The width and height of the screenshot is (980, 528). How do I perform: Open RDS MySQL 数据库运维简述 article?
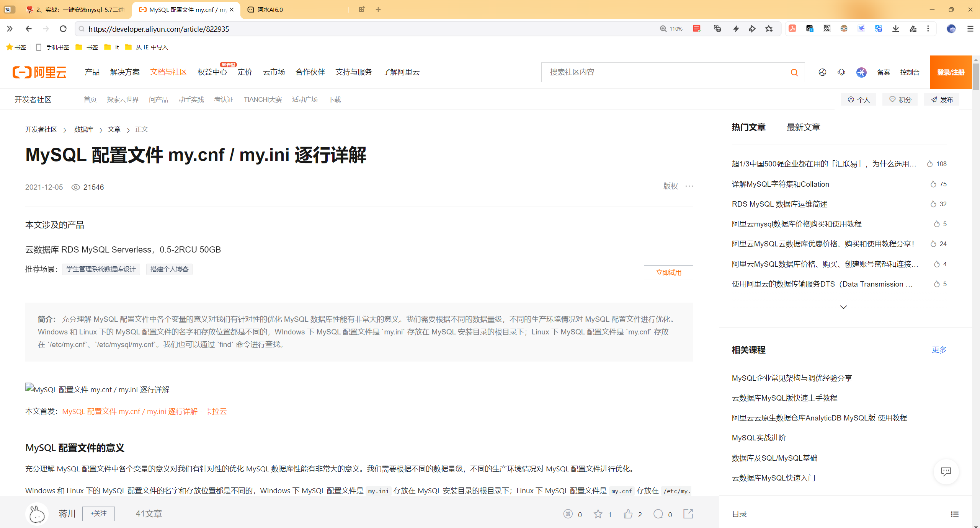click(x=779, y=204)
